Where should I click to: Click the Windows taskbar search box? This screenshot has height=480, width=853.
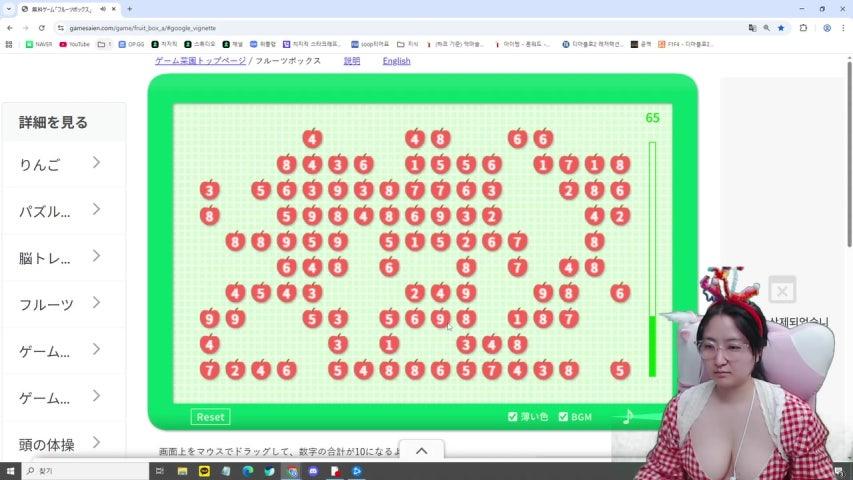point(85,471)
